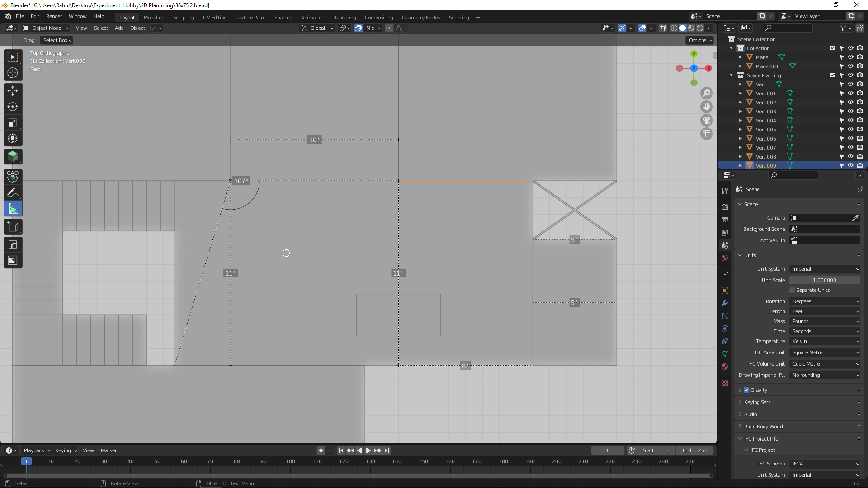Open IFC Area Unit dropdown
Viewport: 868px width, 488px height.
(x=825, y=352)
